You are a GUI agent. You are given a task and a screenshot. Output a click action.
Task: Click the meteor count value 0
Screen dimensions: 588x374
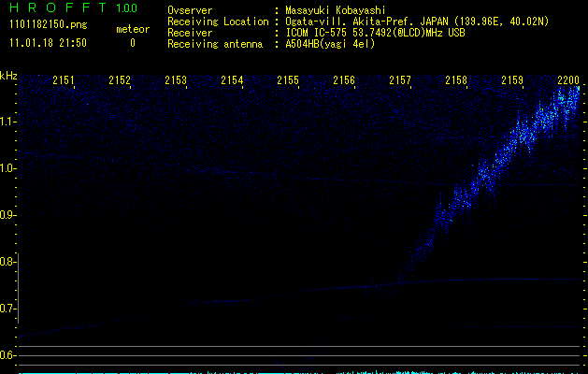point(133,43)
